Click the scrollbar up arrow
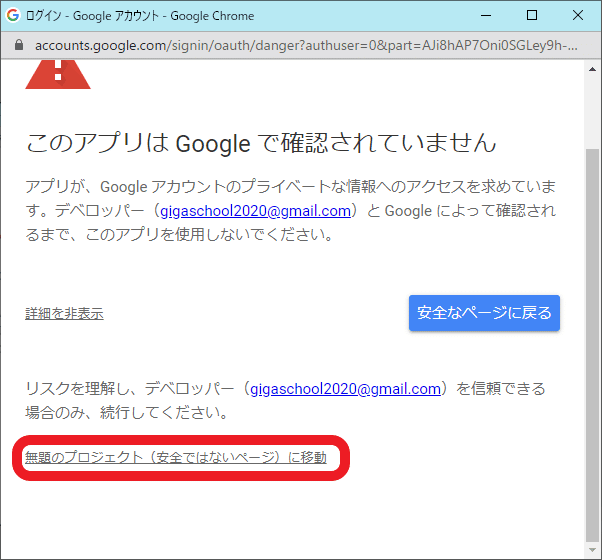602x560 pixels. point(592,69)
